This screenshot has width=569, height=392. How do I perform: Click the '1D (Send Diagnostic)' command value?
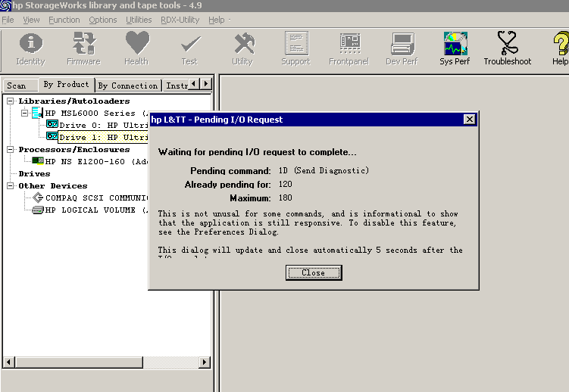tap(324, 170)
